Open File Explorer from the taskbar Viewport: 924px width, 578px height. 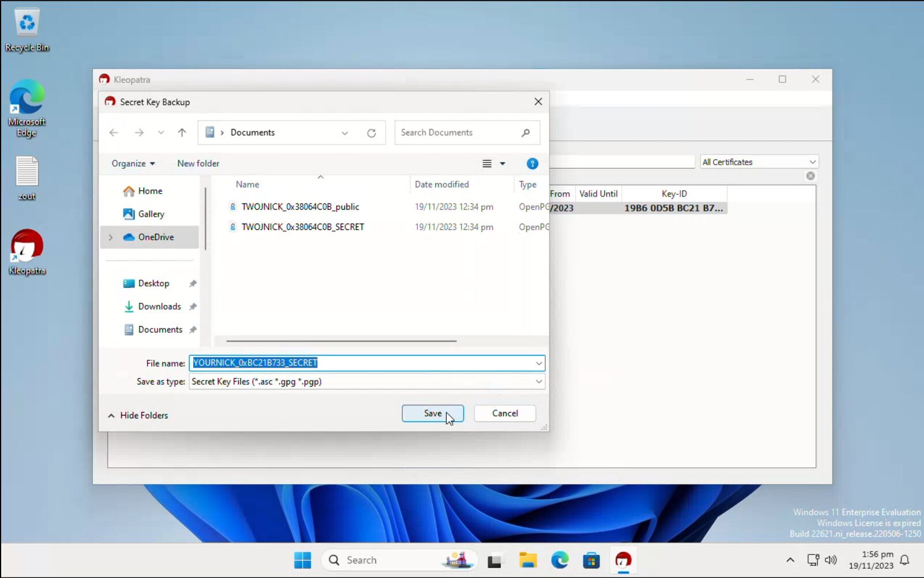point(528,560)
